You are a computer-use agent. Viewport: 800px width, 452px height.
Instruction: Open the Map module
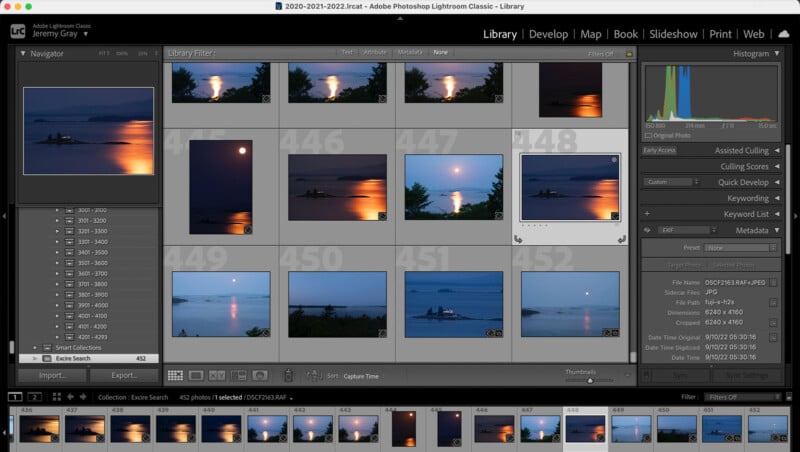click(x=590, y=34)
